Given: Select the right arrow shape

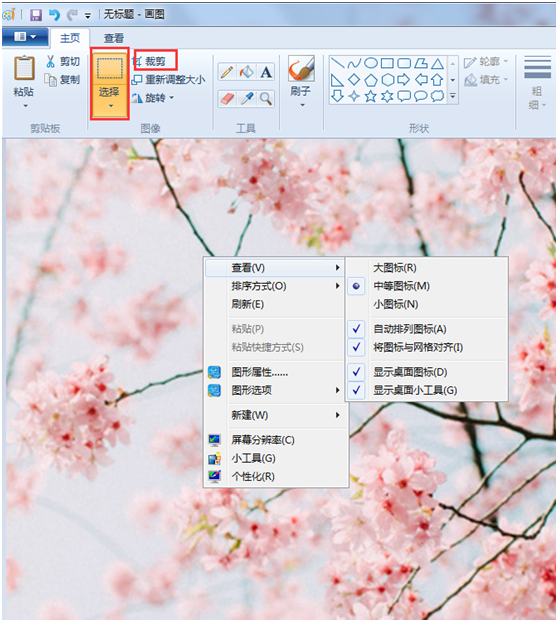Looking at the screenshot, I should coord(404,80).
